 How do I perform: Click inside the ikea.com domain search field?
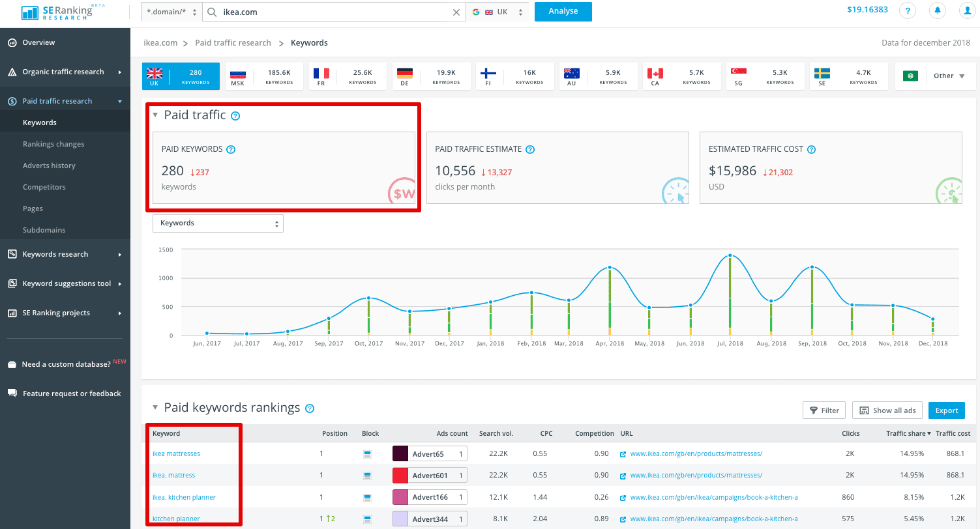pyautogui.click(x=334, y=12)
